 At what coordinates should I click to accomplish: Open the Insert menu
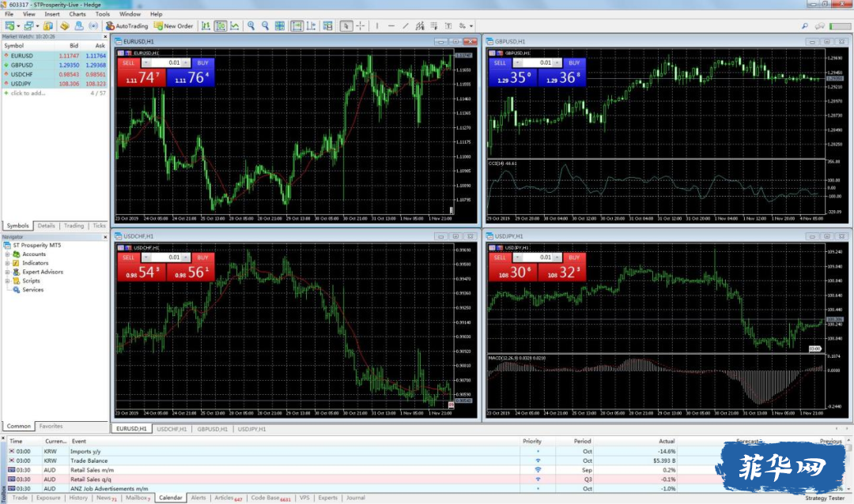[51, 14]
